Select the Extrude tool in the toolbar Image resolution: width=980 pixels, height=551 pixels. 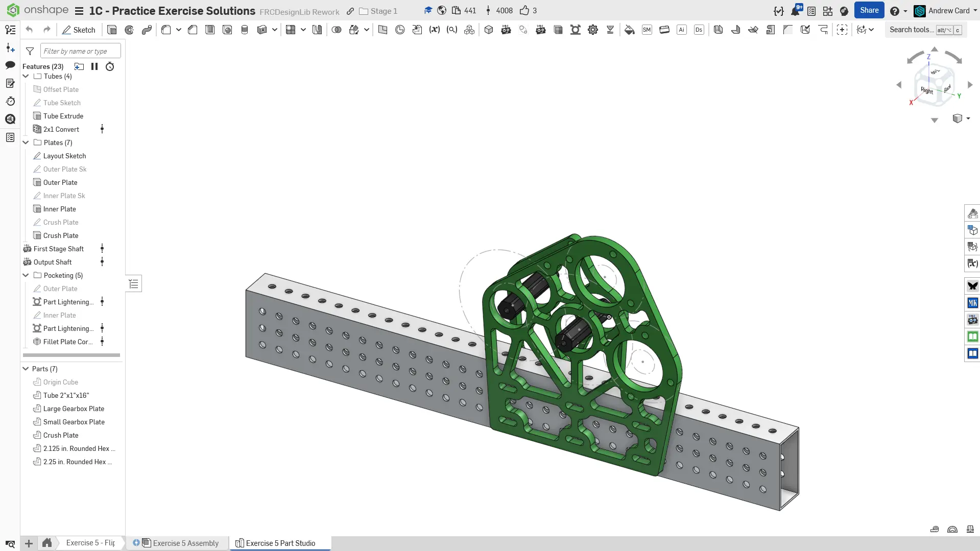click(x=112, y=30)
